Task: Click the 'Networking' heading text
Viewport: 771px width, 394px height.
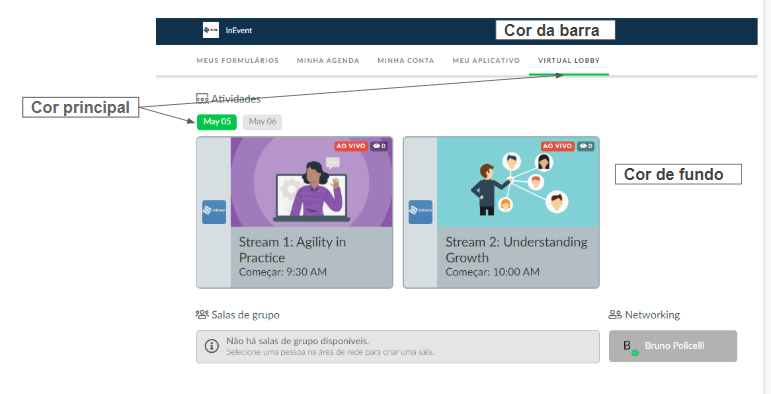Action: [652, 315]
